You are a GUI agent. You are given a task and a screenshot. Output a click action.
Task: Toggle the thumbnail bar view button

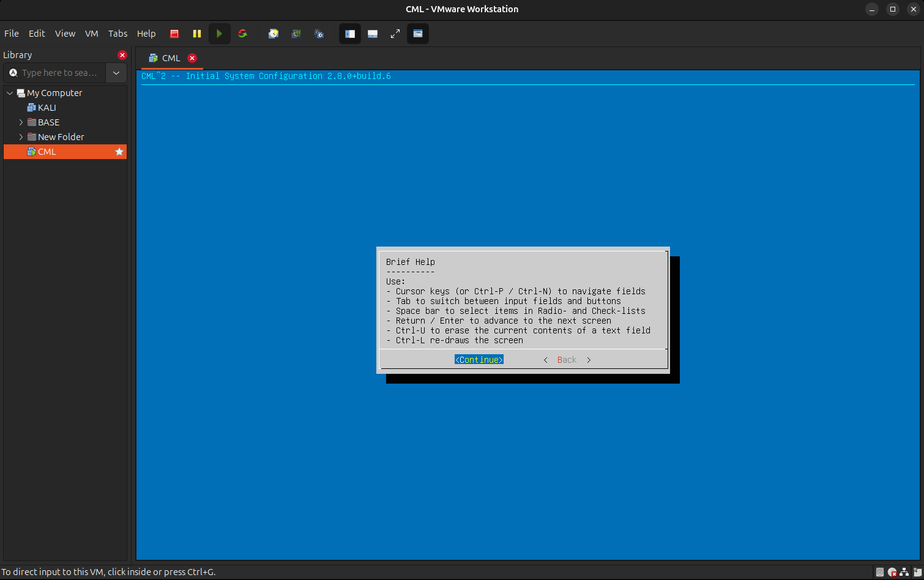point(373,34)
